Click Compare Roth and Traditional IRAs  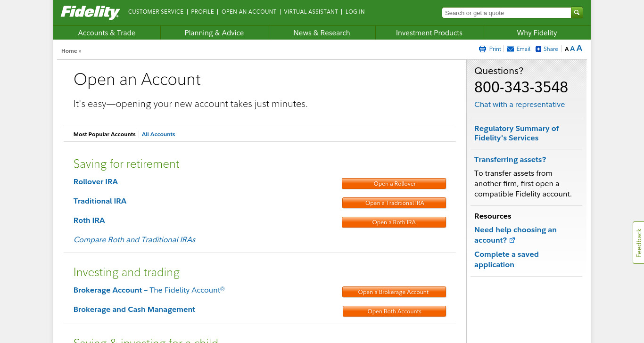134,240
